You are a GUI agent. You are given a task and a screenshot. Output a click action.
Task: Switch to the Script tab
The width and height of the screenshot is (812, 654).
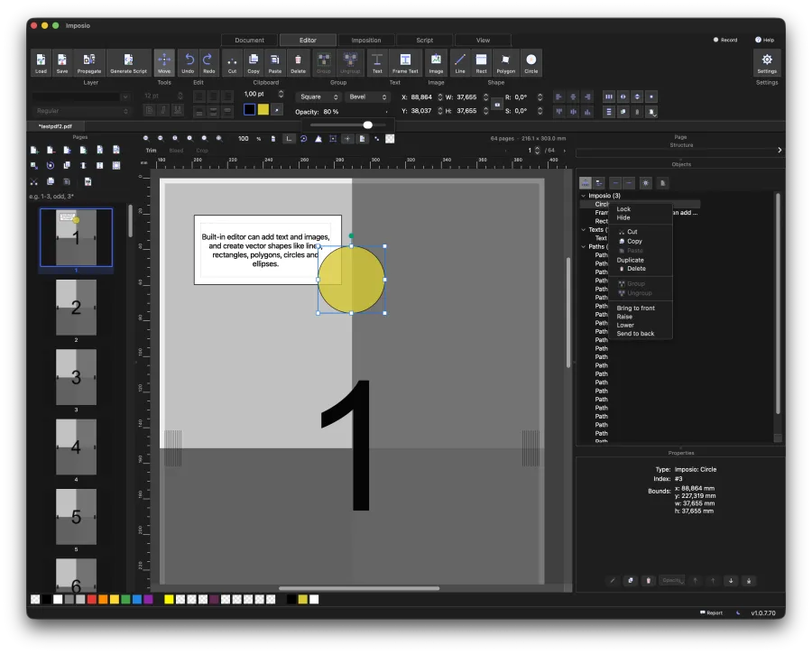point(425,40)
